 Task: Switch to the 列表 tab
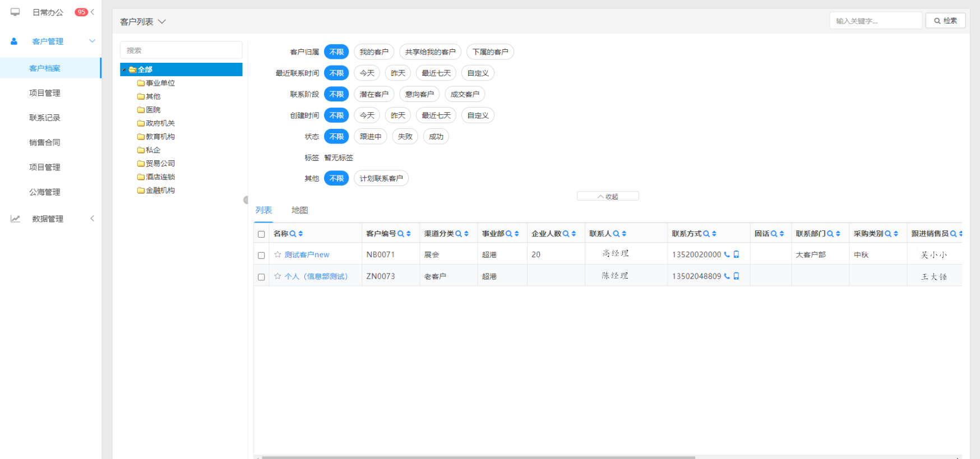pyautogui.click(x=264, y=210)
